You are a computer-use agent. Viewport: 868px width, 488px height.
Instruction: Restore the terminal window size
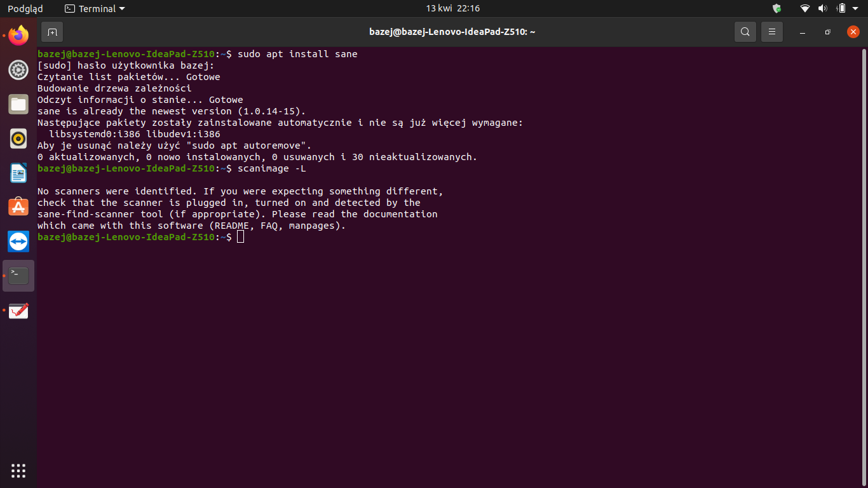[828, 32]
